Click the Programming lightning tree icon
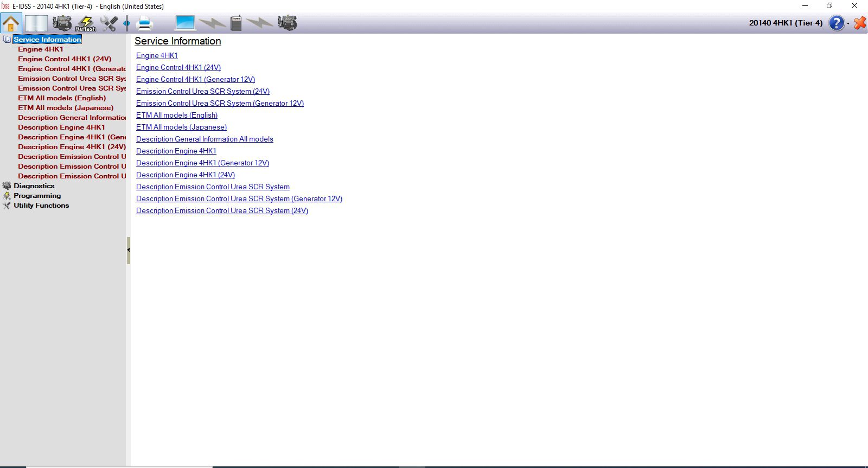Screen dimensions: 868x468 pyautogui.click(x=7, y=195)
